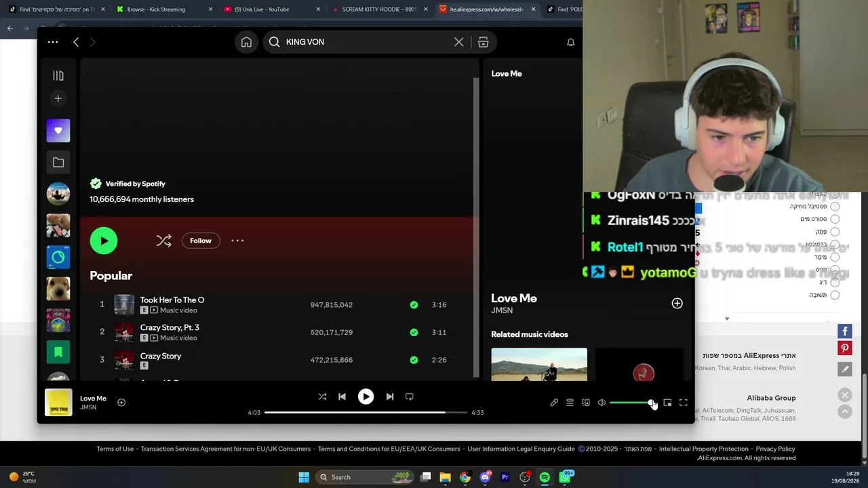Open Discord from the taskbar

(485, 477)
